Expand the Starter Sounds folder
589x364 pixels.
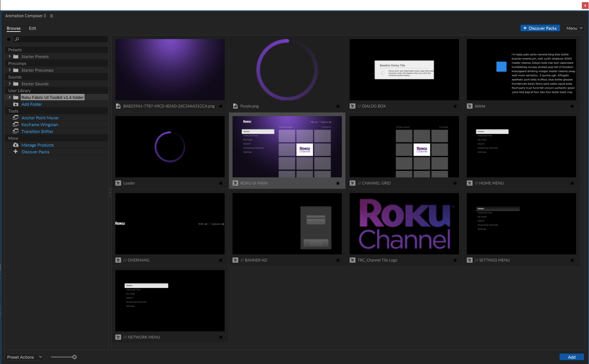[10, 83]
